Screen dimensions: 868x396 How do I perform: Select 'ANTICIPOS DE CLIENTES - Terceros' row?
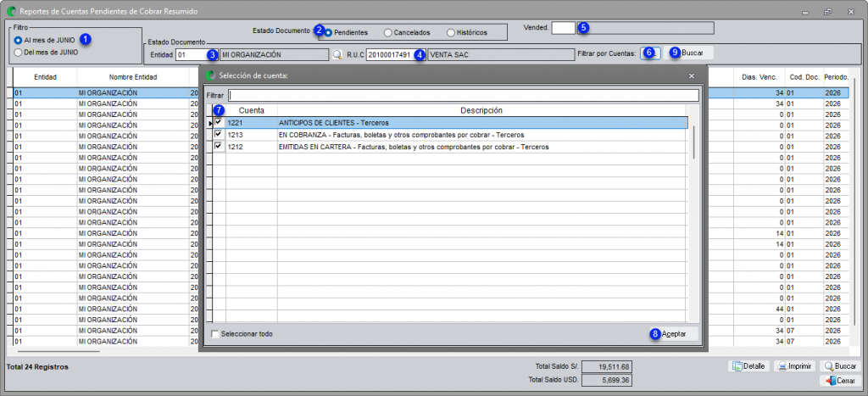coord(451,122)
